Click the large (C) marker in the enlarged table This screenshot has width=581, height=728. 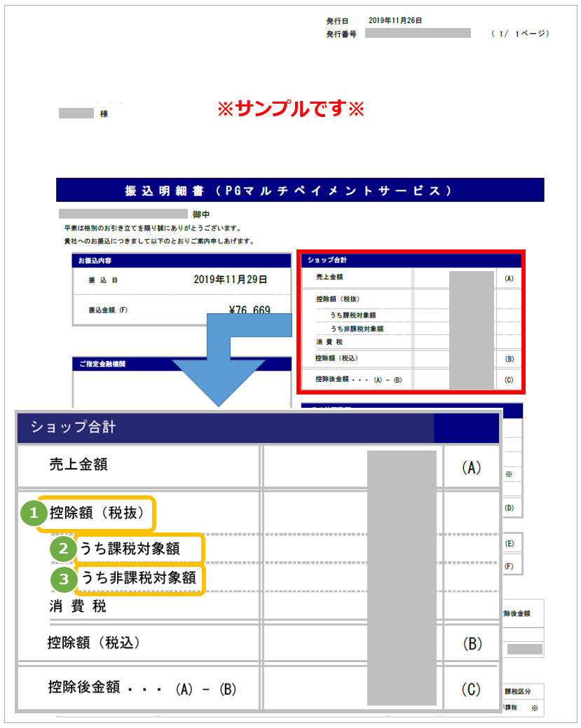(471, 689)
